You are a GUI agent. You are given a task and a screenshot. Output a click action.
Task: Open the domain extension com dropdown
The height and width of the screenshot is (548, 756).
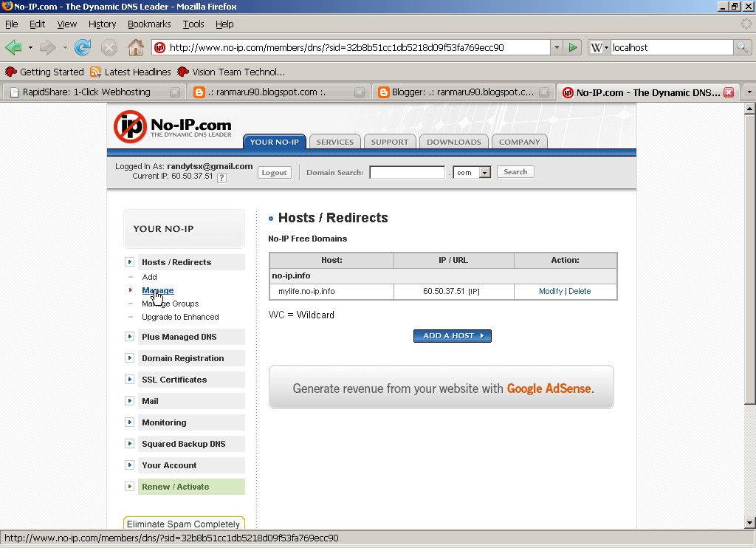pos(485,172)
